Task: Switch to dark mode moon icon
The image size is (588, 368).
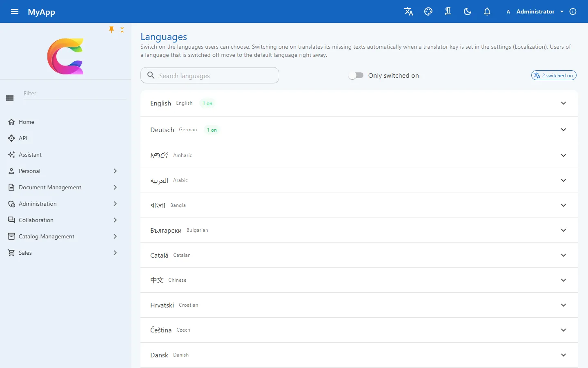Action: tap(468, 11)
